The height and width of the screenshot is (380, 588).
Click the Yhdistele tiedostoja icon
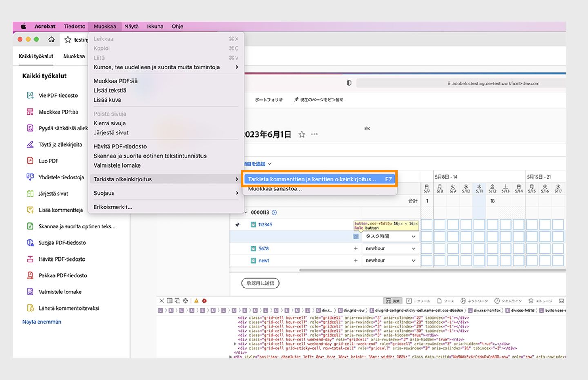tap(30, 177)
